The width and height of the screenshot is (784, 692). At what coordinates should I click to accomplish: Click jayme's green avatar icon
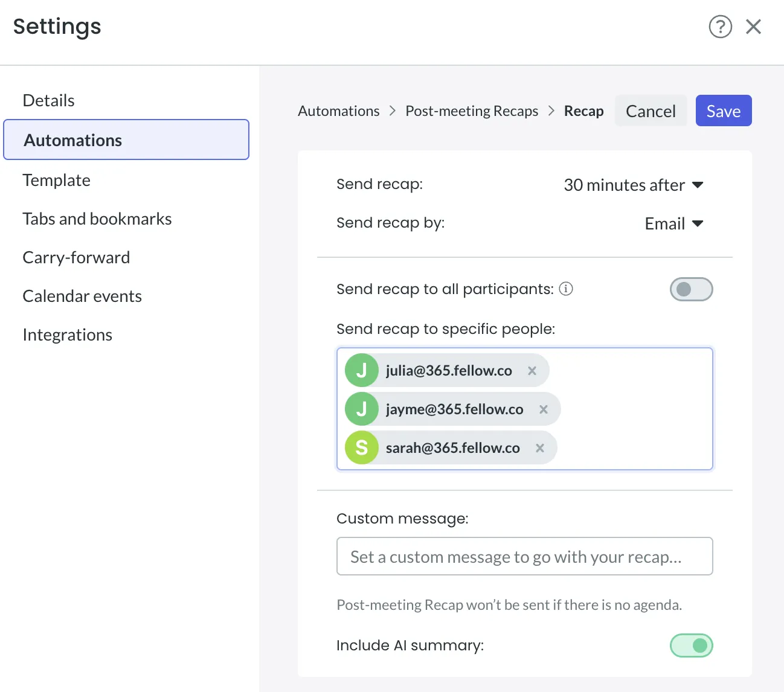click(361, 409)
